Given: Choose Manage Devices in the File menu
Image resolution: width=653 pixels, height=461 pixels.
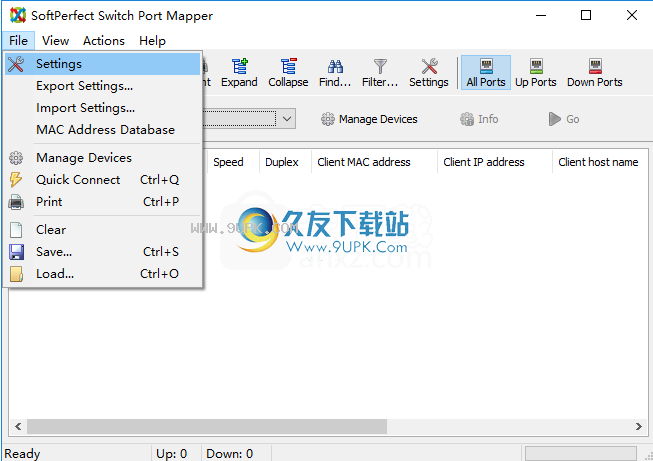Looking at the screenshot, I should click(x=102, y=158).
